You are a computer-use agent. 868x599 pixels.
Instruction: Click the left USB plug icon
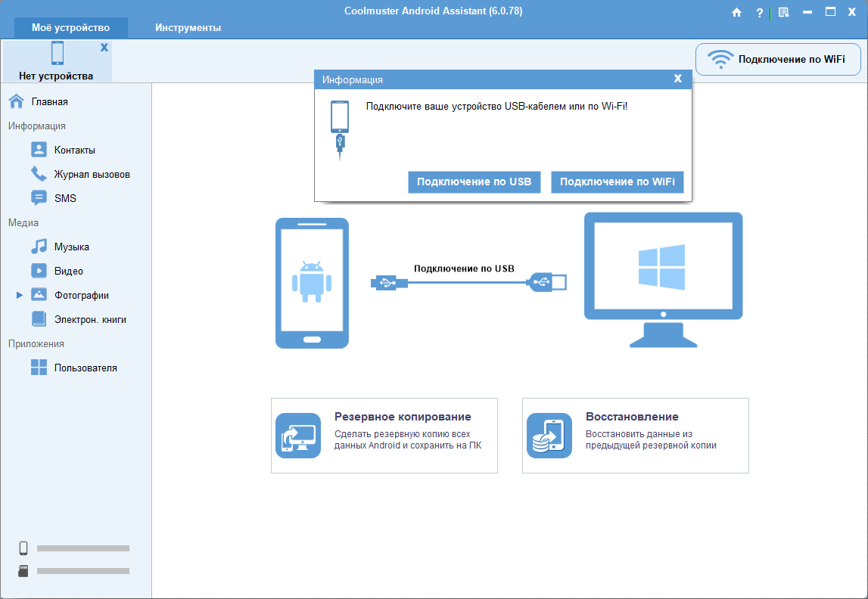[x=389, y=283]
